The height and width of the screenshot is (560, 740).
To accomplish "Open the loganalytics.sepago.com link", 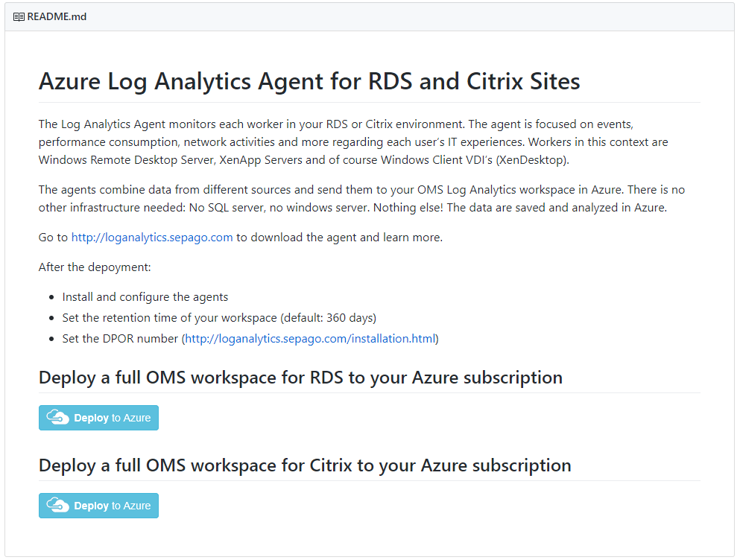I will click(152, 238).
